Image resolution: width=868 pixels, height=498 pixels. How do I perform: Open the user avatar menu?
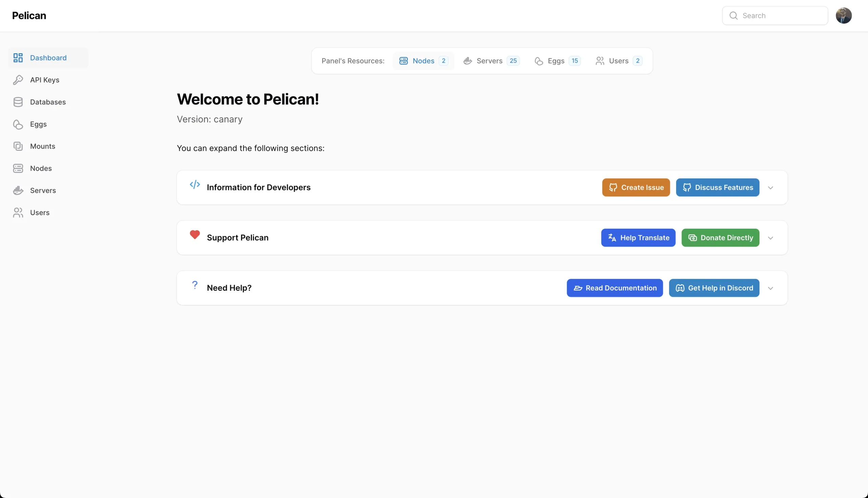[x=843, y=16]
